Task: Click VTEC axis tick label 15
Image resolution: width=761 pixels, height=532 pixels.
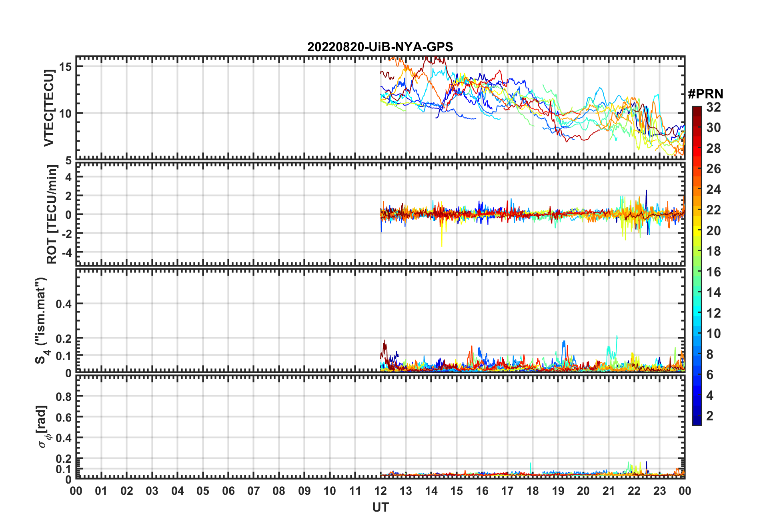Action: (66, 66)
